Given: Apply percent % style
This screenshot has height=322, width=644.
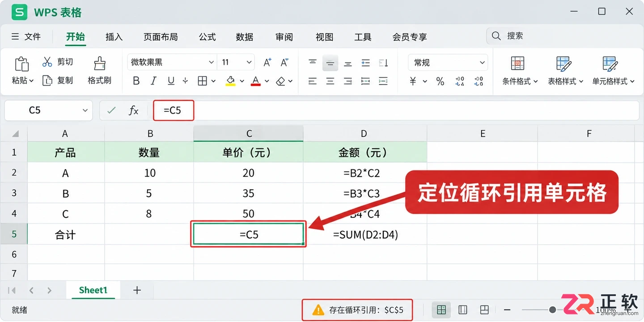Looking at the screenshot, I should pos(441,81).
